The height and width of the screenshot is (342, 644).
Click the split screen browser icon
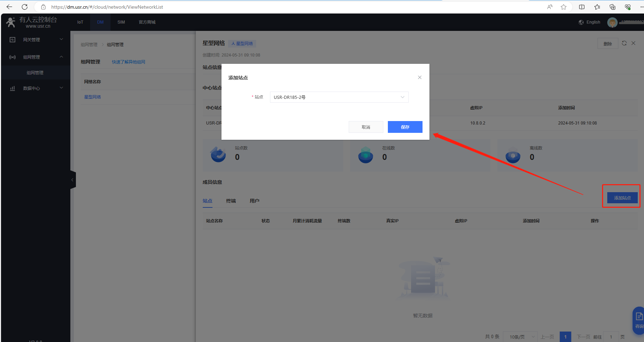pyautogui.click(x=582, y=7)
